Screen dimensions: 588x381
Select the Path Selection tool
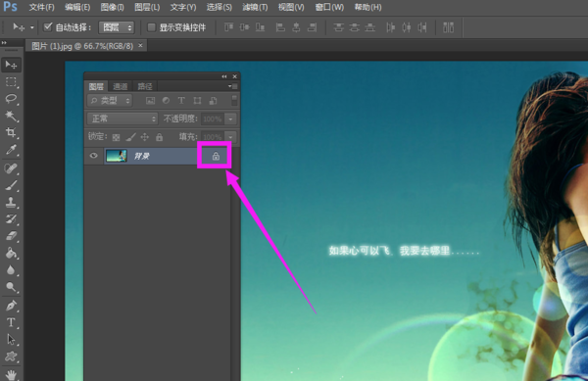click(x=11, y=340)
